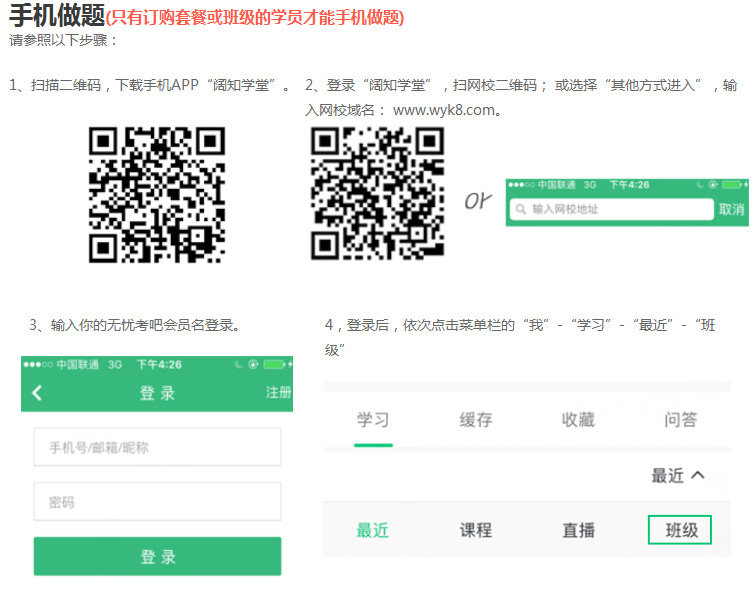
Task: Click the magnifier icon in the search field
Action: click(x=521, y=209)
